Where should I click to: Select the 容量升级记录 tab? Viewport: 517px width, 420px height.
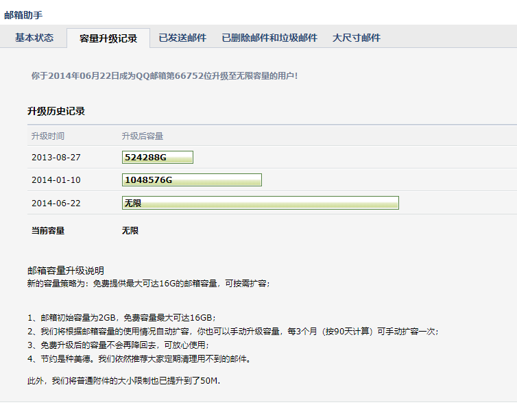(x=108, y=38)
